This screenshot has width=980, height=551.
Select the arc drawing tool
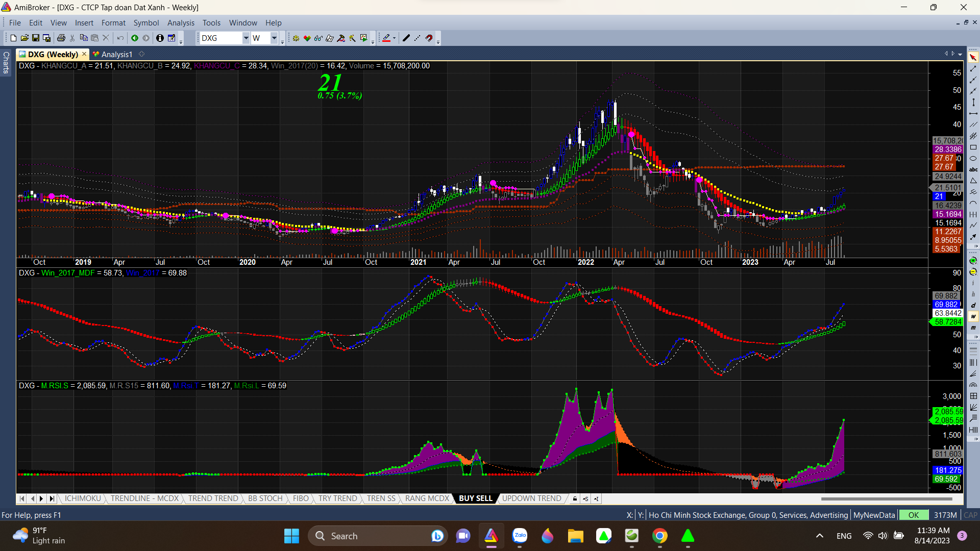[973, 203]
